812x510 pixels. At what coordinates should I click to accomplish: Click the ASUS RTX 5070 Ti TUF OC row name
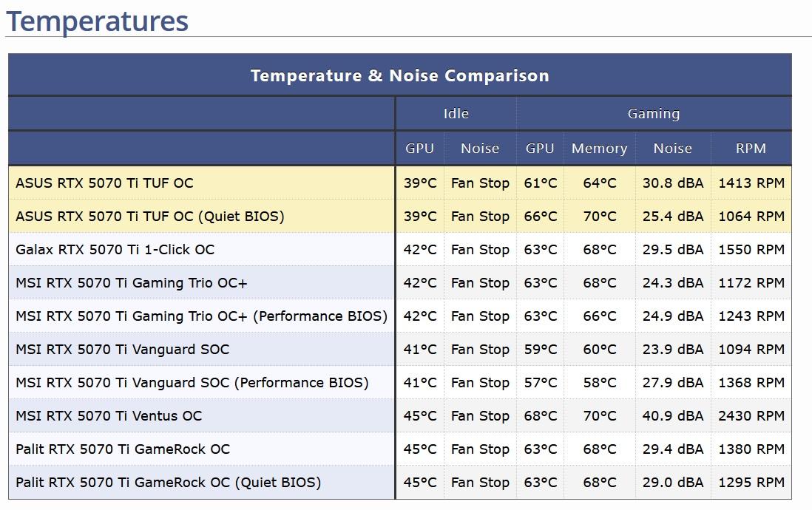point(104,183)
